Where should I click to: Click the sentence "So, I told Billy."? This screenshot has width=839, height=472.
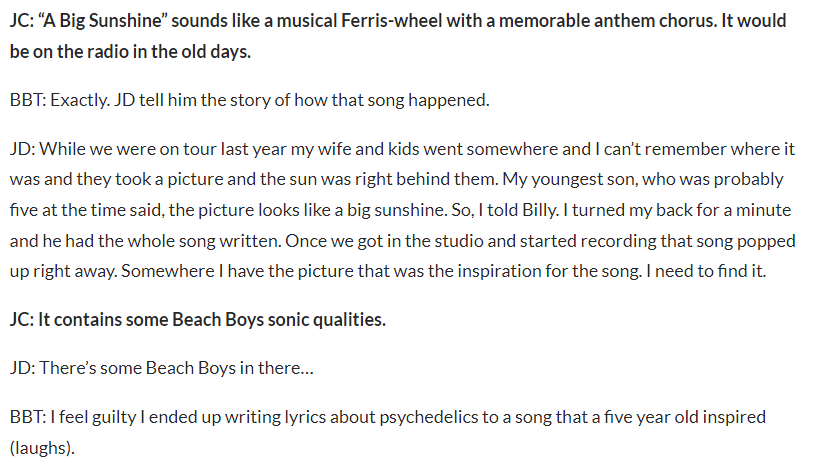tap(506, 210)
